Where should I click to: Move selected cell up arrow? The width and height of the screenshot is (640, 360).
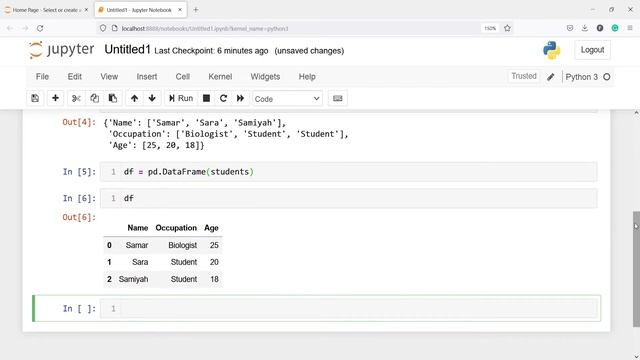point(134,98)
